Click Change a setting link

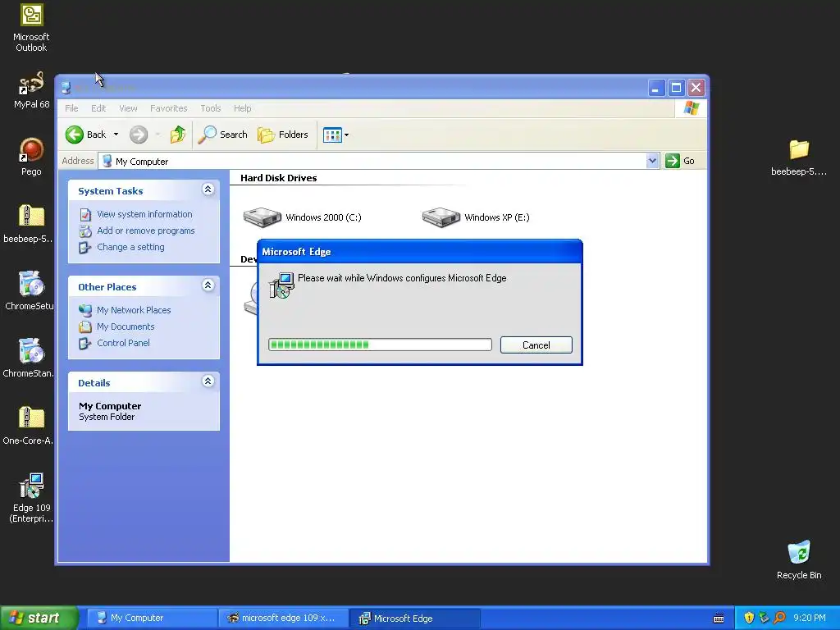pos(130,247)
